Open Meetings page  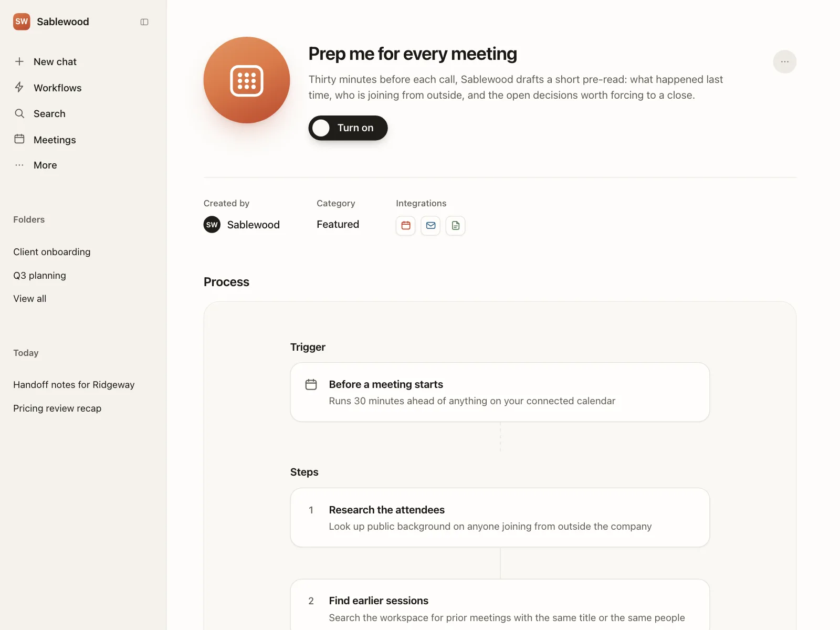tap(55, 140)
